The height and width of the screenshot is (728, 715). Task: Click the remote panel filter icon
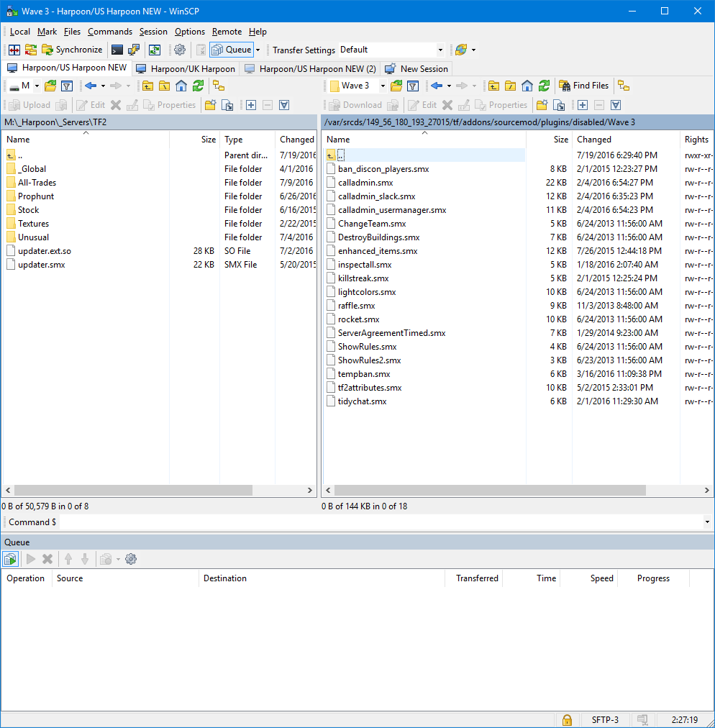coord(413,86)
